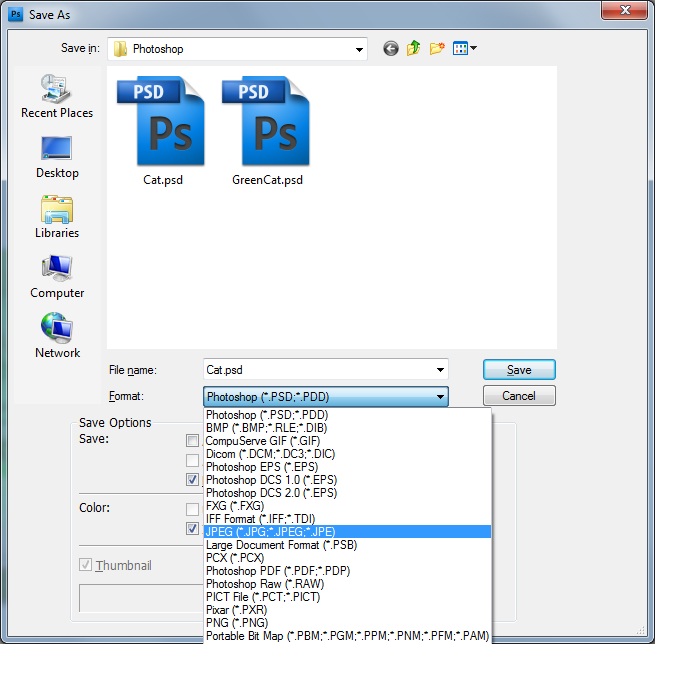This screenshot has width=689, height=696.
Task: Open Recent Places in the sidebar
Action: click(57, 97)
